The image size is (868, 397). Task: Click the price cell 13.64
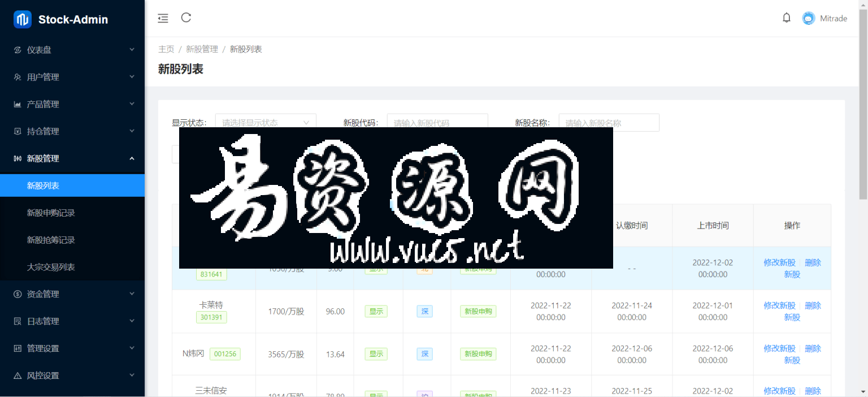point(335,355)
